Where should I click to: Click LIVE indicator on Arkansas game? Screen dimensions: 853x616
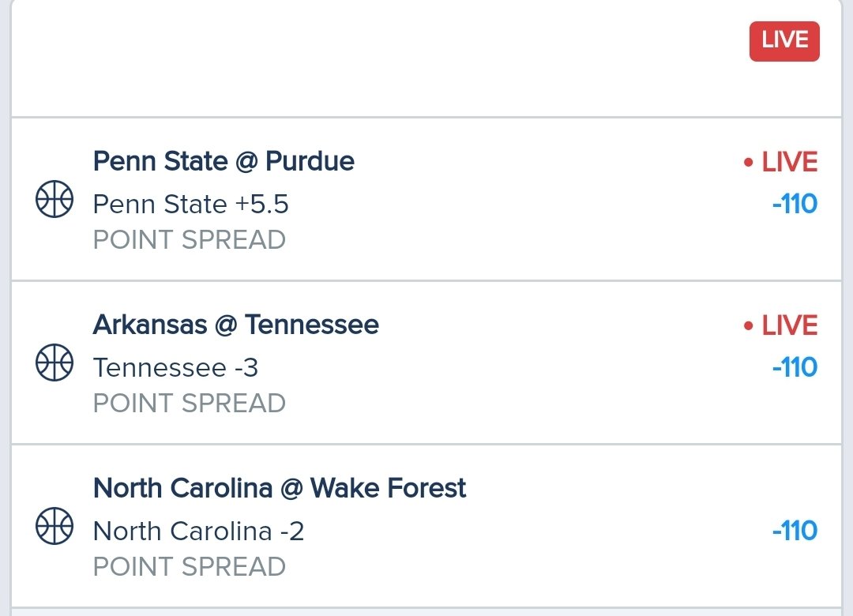780,325
